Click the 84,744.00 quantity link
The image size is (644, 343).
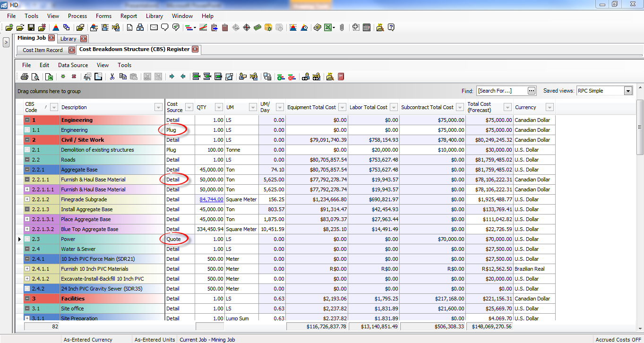(x=211, y=199)
